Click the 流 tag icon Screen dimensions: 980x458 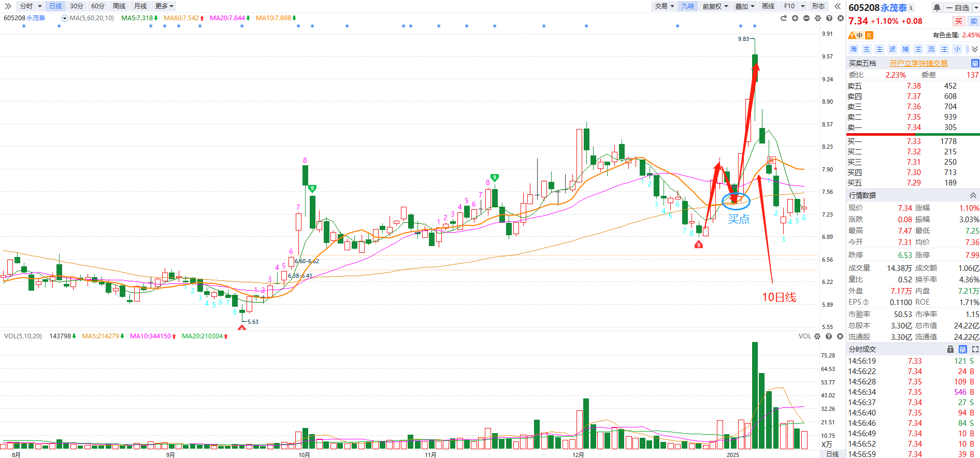coord(931,49)
